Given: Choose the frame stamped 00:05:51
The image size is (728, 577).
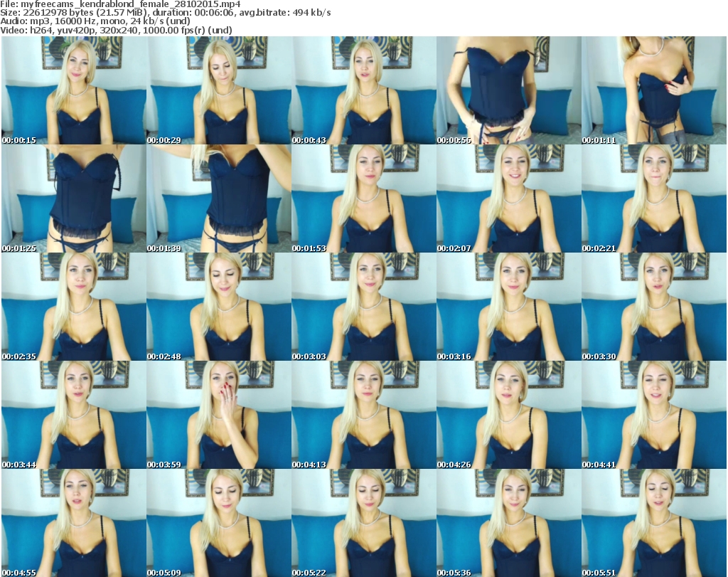Looking at the screenshot, I should (x=653, y=523).
